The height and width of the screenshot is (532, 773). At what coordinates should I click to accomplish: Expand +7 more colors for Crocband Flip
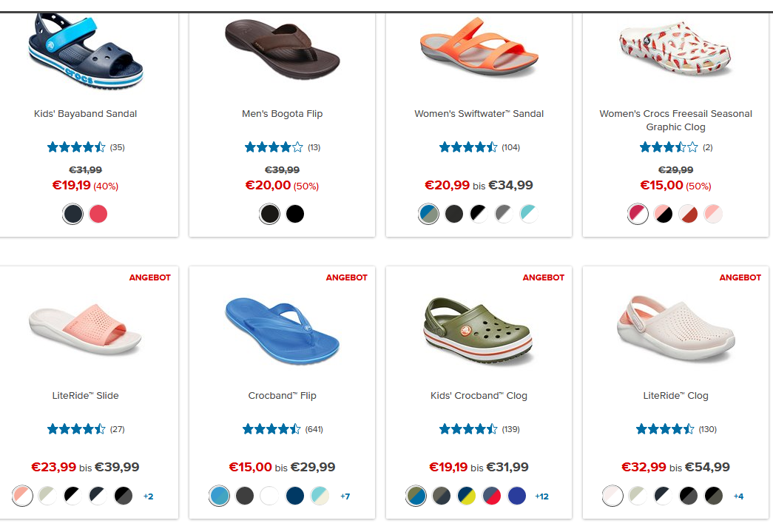pos(345,496)
